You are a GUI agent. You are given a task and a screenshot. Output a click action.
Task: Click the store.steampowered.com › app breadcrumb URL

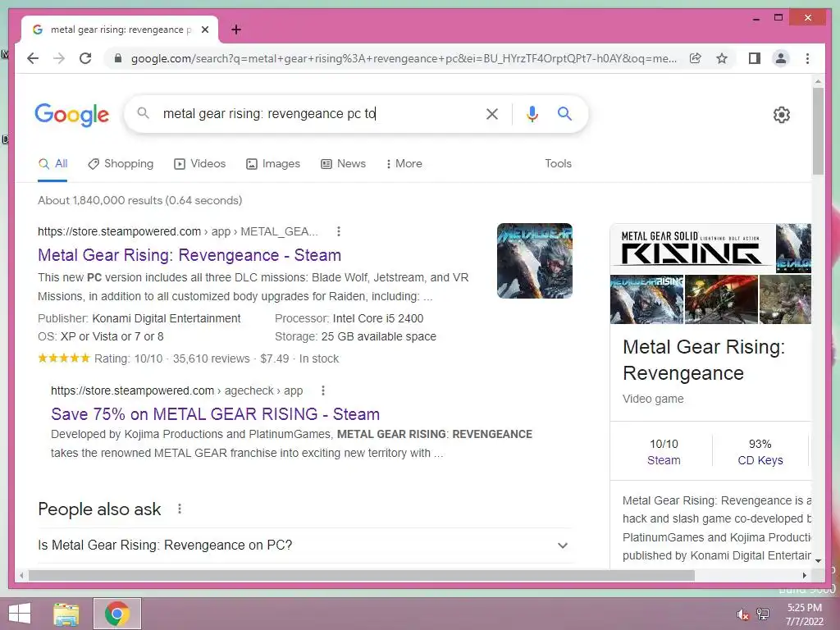pos(178,231)
